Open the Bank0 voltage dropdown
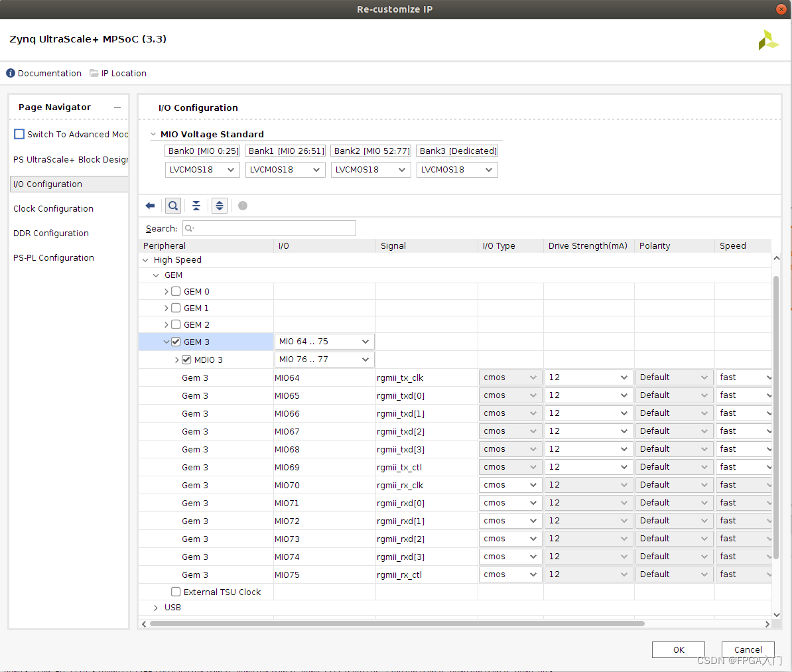The width and height of the screenshot is (792, 672). tap(202, 170)
